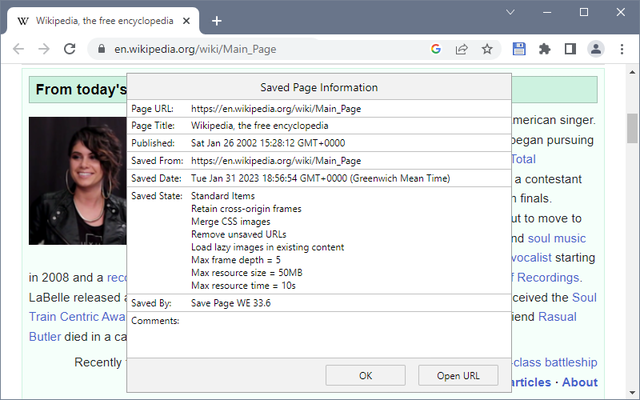Open the user profile avatar
Viewport: 640px width, 400px height.
click(x=596, y=49)
